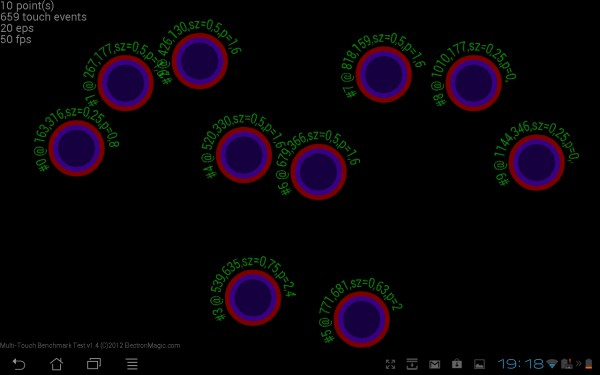Tap the docking station status icon
Image resolution: width=600 pixels, height=375 pixels.
click(x=567, y=364)
